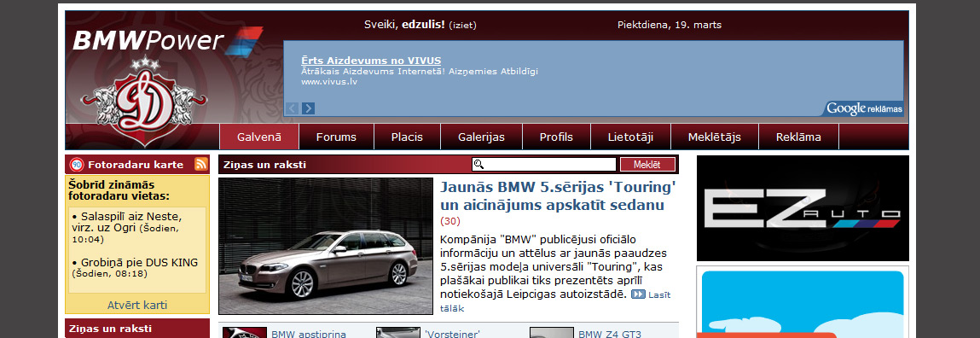Click the BMW apstiprina article thumbnail

coord(245,333)
